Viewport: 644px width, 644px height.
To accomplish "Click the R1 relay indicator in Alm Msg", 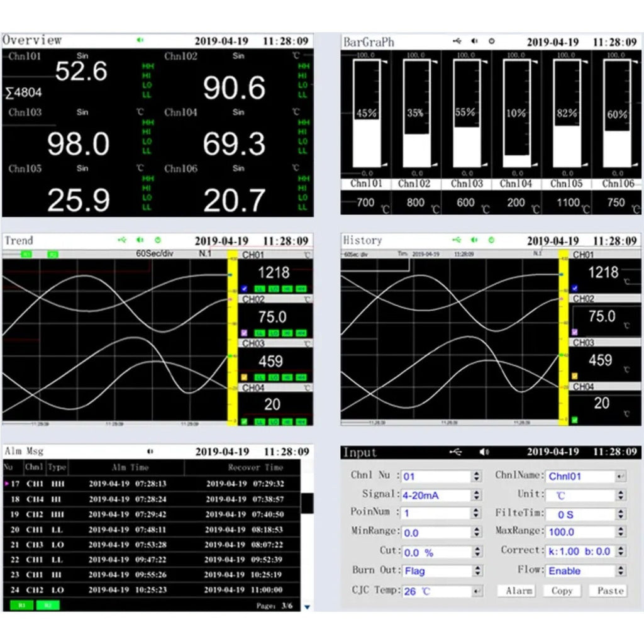I will click(22, 605).
